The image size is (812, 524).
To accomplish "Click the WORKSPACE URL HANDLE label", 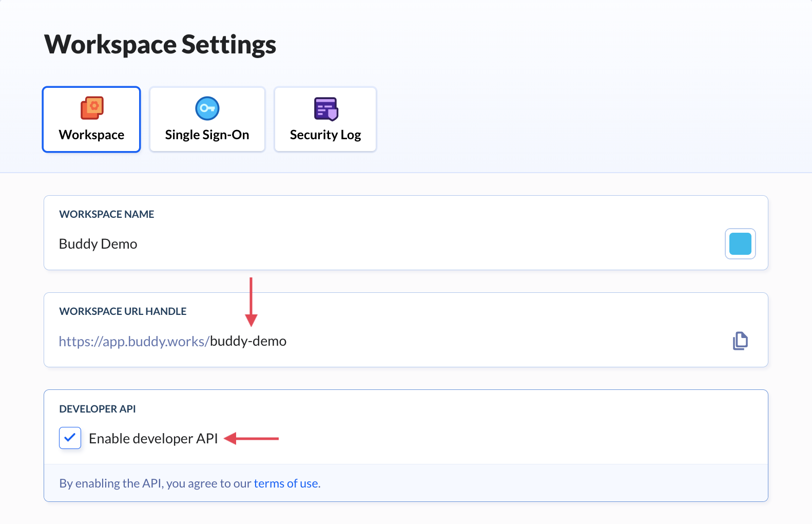I will [123, 311].
